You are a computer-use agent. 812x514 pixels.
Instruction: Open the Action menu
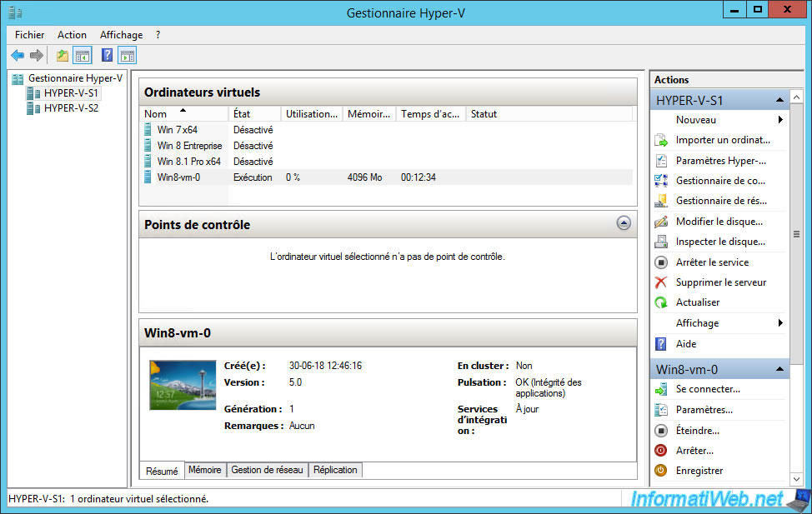(x=72, y=35)
